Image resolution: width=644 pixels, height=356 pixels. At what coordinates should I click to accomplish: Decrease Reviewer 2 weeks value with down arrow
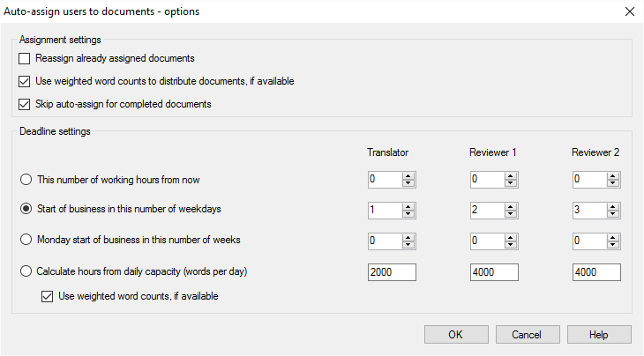pos(613,244)
